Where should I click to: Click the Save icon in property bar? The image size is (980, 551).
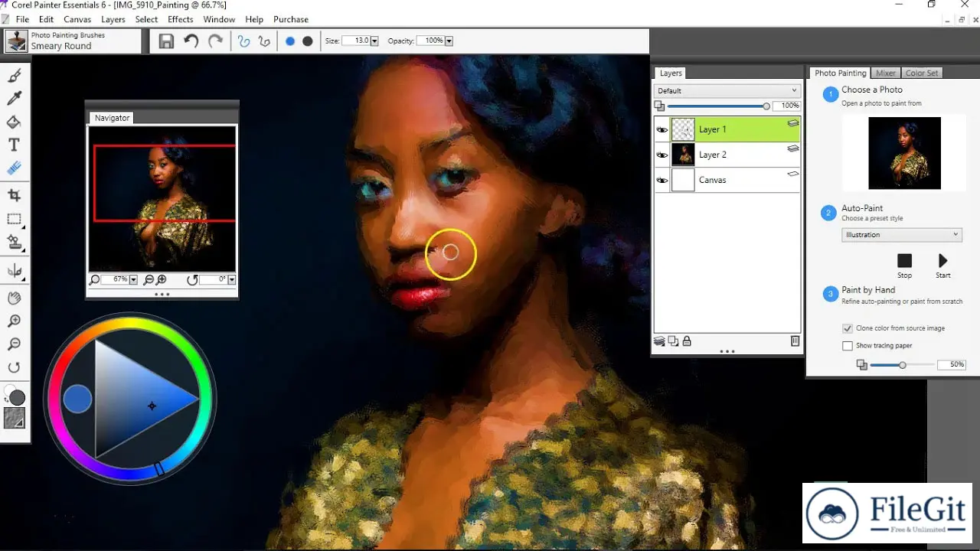tap(166, 41)
